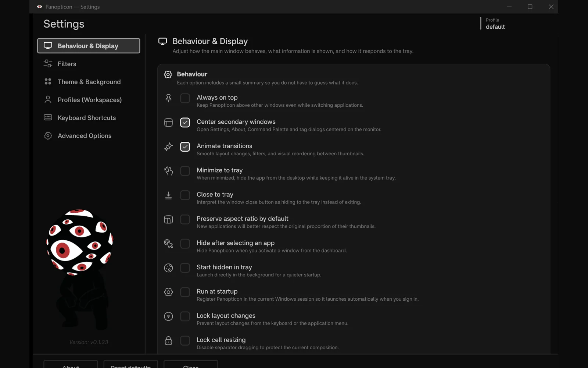This screenshot has height=368, width=588.
Task: Click the Version: v0.1.23 text
Action: pyautogui.click(x=89, y=342)
